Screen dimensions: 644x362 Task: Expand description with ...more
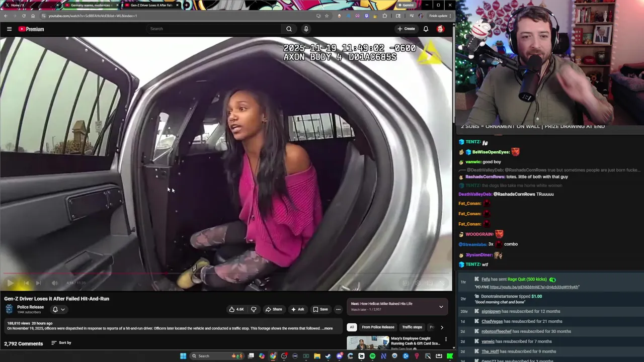[x=327, y=328]
